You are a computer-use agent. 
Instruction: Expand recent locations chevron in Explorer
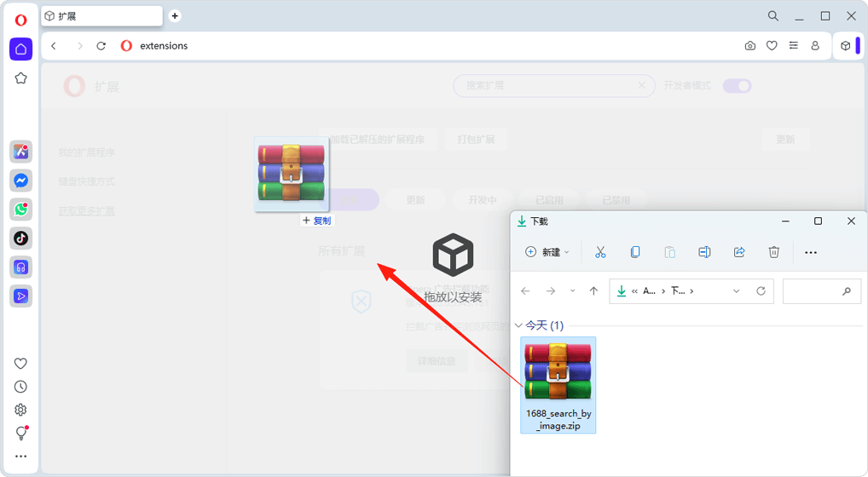[x=572, y=291]
